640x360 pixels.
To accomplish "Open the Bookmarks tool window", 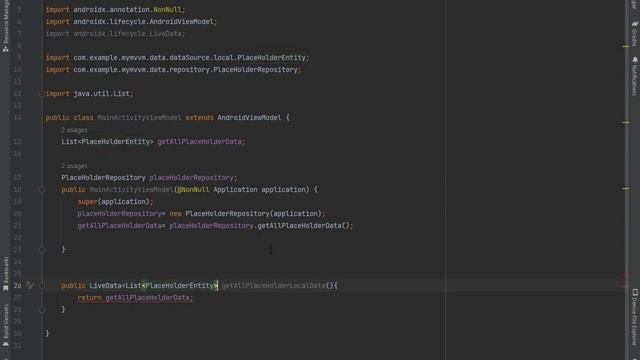I will (6, 274).
